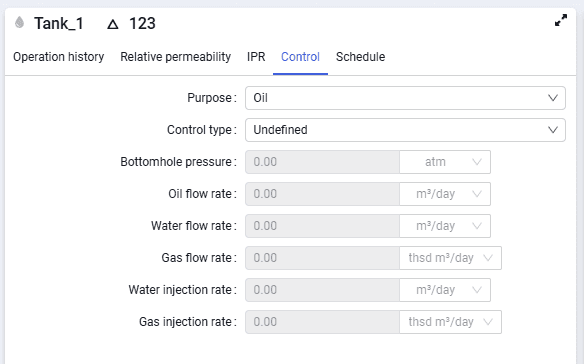Click the Gas flow rate label
This screenshot has height=364, width=584.
[x=199, y=258]
